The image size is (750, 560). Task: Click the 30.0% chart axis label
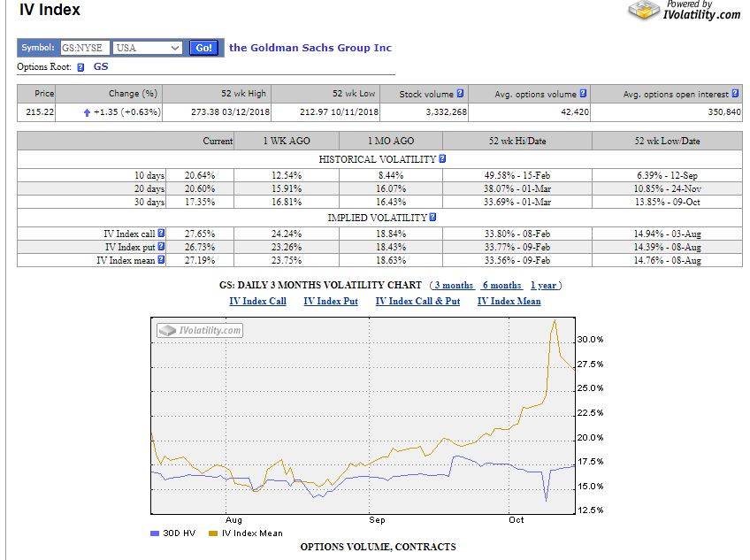pyautogui.click(x=590, y=340)
